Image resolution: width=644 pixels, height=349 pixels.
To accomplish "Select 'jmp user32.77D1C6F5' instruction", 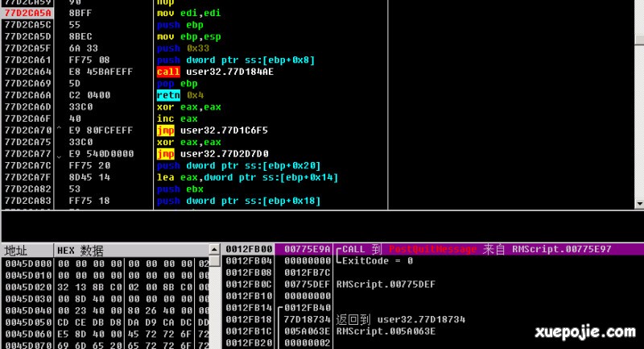I will pos(212,131).
